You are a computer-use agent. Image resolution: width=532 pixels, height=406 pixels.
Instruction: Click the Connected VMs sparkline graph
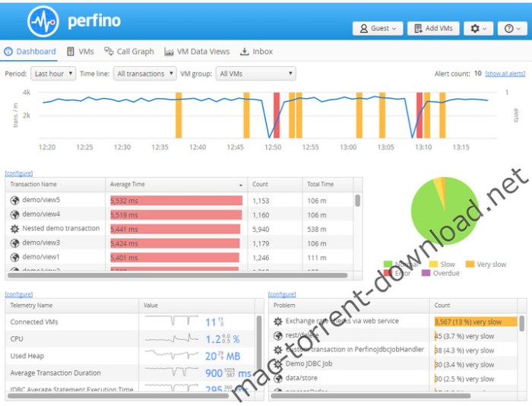coord(172,320)
